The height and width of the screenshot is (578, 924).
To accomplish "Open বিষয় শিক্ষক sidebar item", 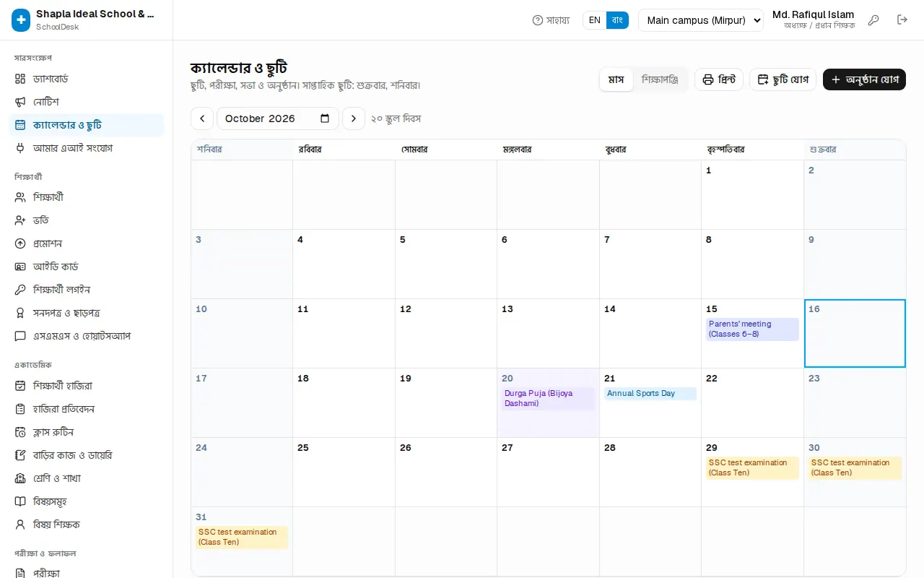I will coord(86,525).
